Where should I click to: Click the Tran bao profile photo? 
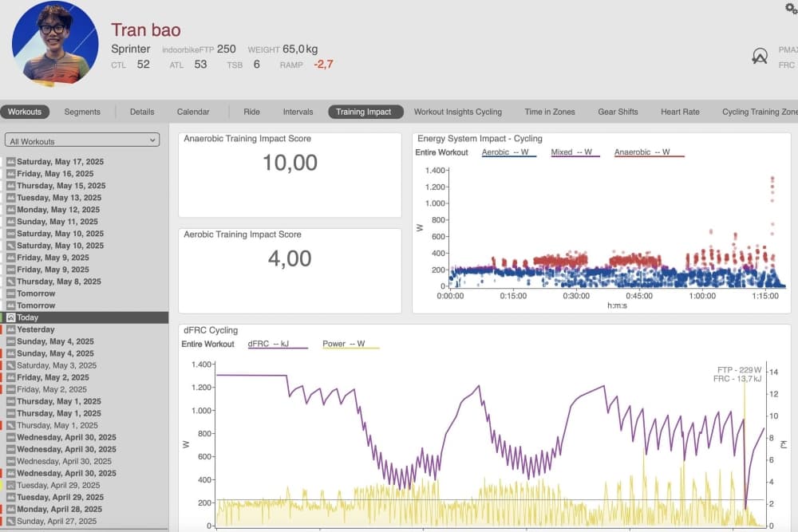point(55,43)
